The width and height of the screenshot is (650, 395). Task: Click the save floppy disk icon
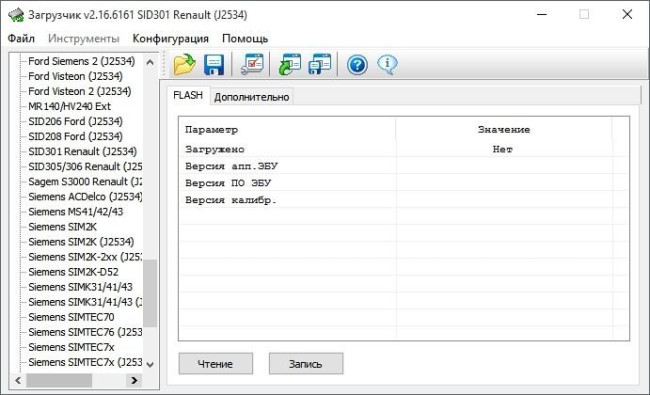[x=213, y=64]
